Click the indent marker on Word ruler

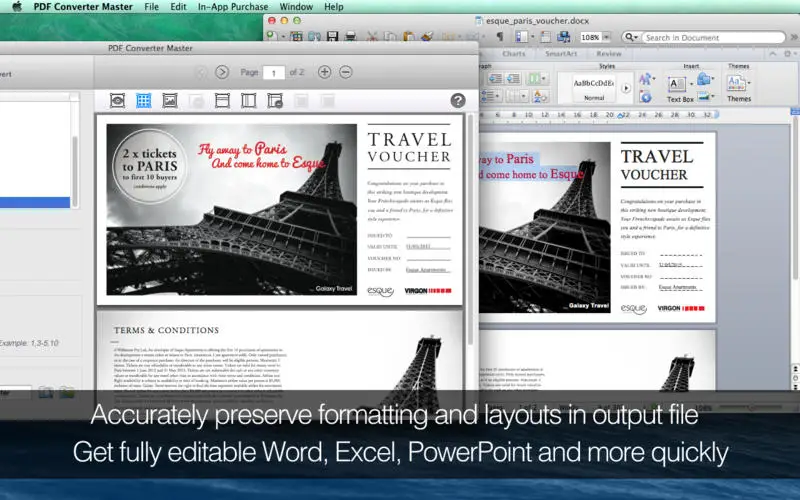tap(621, 116)
